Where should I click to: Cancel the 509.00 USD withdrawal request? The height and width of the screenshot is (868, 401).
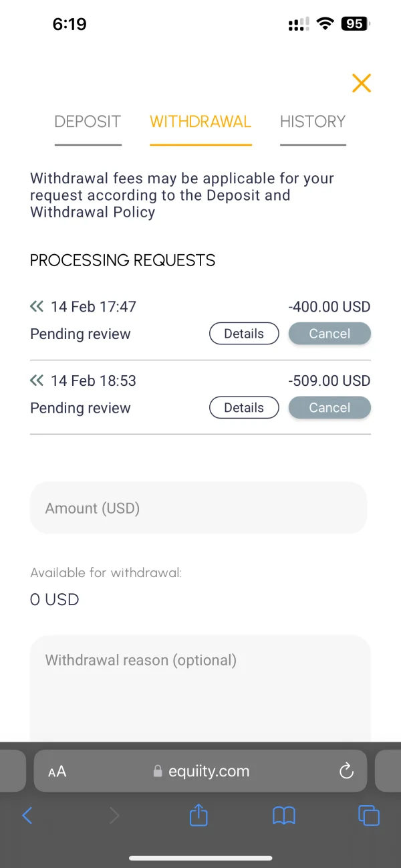[x=329, y=408]
